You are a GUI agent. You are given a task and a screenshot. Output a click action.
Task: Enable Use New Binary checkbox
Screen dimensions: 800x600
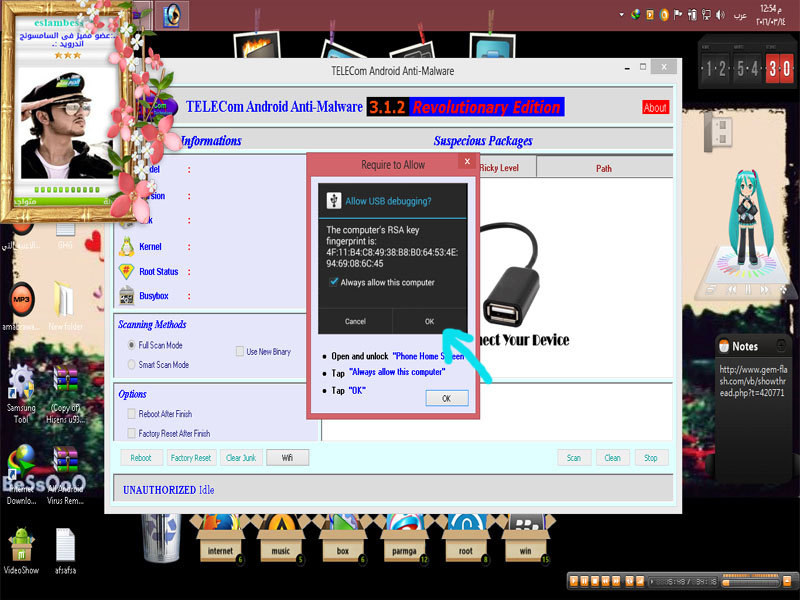[240, 351]
